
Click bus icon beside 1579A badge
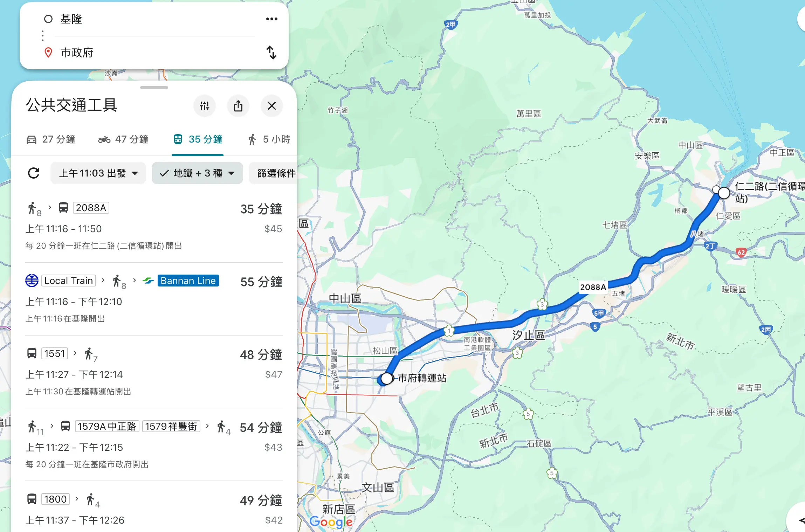[66, 426]
